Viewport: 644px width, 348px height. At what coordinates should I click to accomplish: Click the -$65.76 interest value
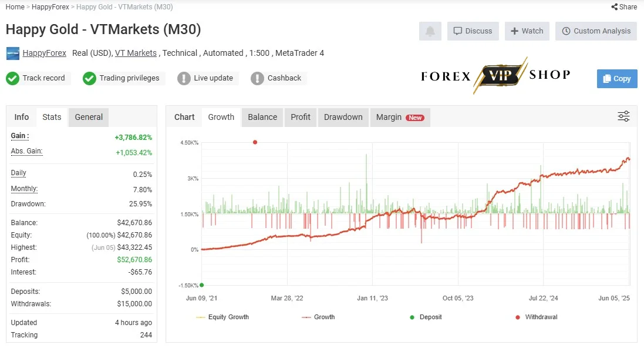click(140, 272)
